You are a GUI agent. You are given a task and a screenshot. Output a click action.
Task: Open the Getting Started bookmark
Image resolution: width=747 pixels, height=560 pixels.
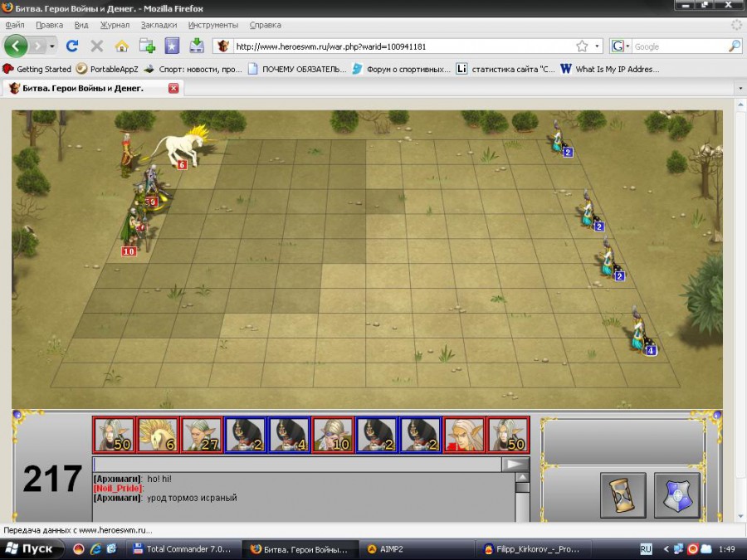click(x=37, y=69)
